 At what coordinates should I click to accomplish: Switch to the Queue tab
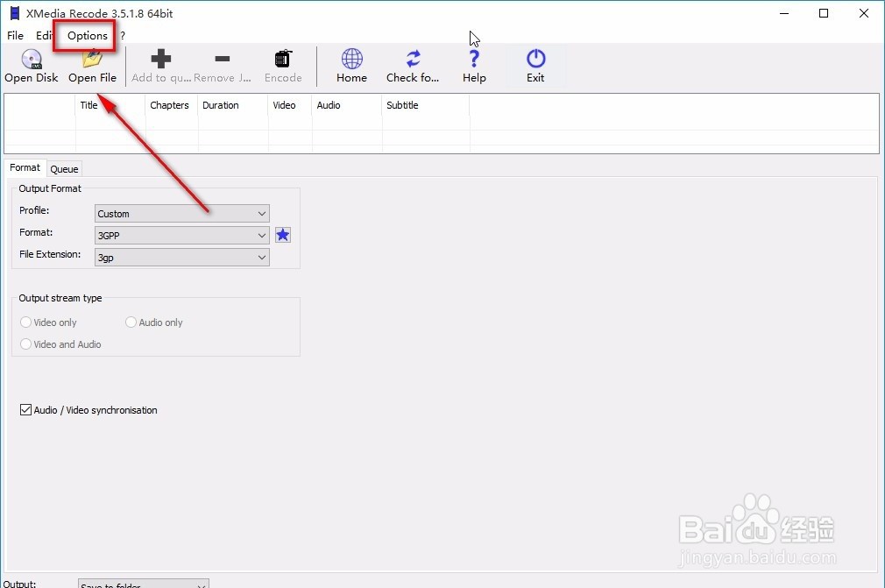click(x=64, y=169)
